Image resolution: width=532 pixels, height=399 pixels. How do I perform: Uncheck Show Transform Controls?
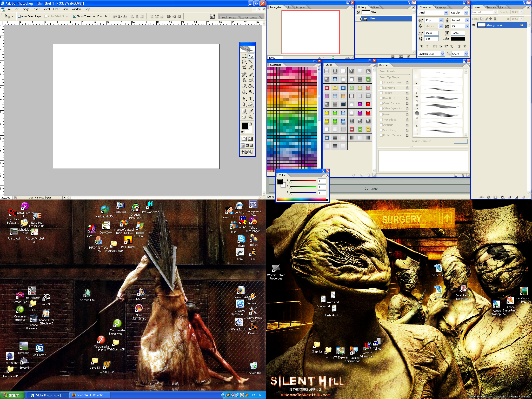click(x=75, y=16)
